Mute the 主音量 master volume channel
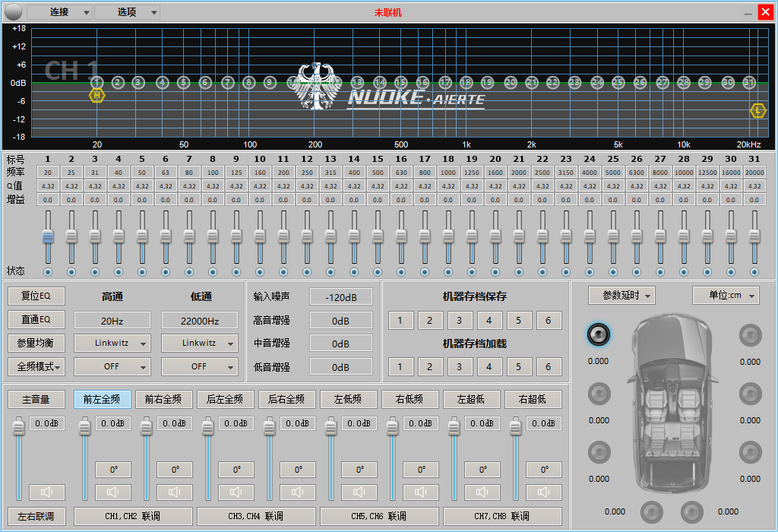Viewport: 778px width, 532px height. tap(46, 492)
